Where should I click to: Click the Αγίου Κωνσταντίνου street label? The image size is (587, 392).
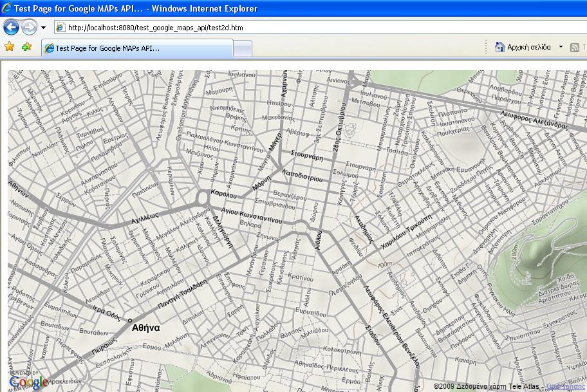pos(252,216)
